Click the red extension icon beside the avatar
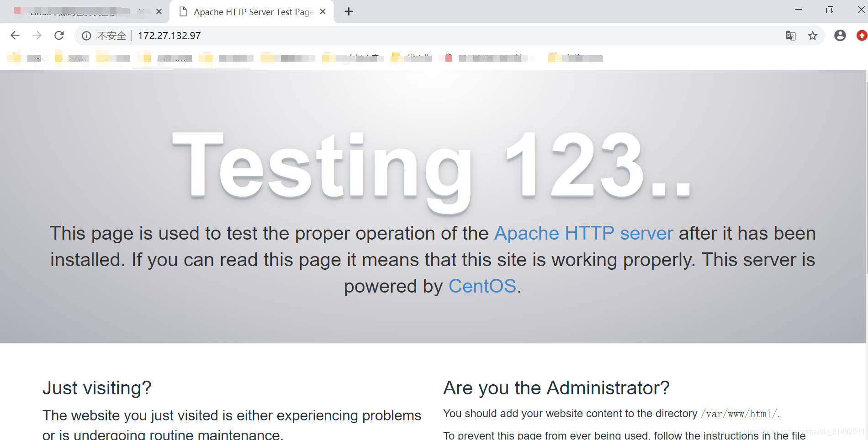The height and width of the screenshot is (440, 868). [x=862, y=35]
